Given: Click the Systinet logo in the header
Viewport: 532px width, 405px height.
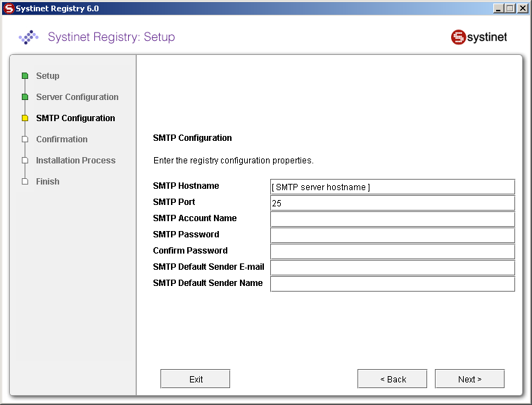Looking at the screenshot, I should click(479, 37).
